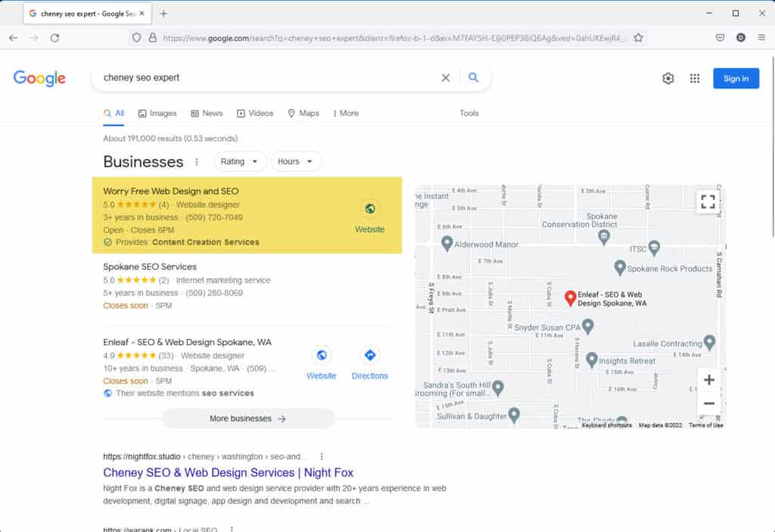Click Snyder Susan CPA map marker
775x532 pixels.
(x=587, y=326)
